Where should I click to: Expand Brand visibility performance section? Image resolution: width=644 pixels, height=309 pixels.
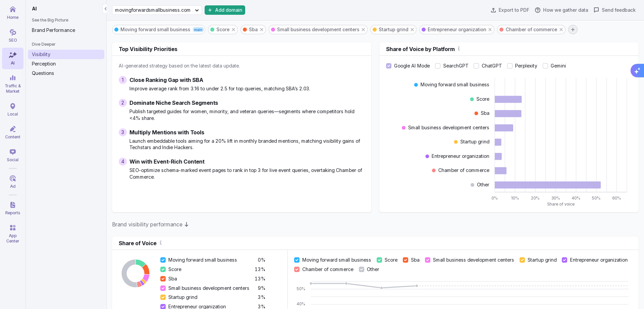(150, 224)
